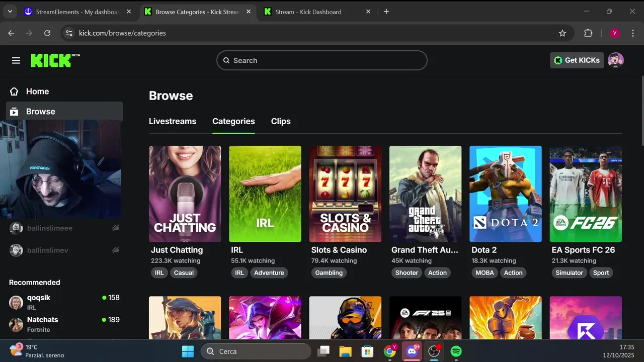Open the EA Sports FC 26 title link
Image resolution: width=644 pixels, height=362 pixels.
[583, 250]
